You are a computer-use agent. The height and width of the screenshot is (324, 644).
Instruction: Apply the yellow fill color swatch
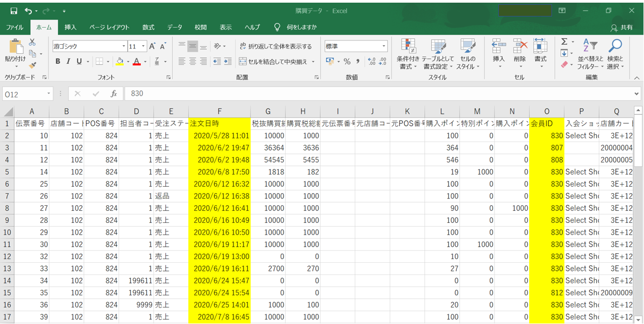point(120,62)
